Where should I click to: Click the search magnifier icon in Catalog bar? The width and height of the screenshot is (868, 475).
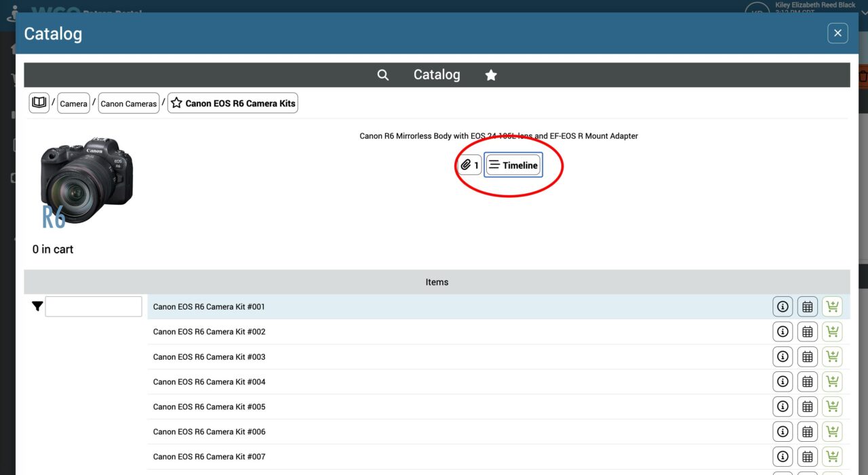pos(383,75)
